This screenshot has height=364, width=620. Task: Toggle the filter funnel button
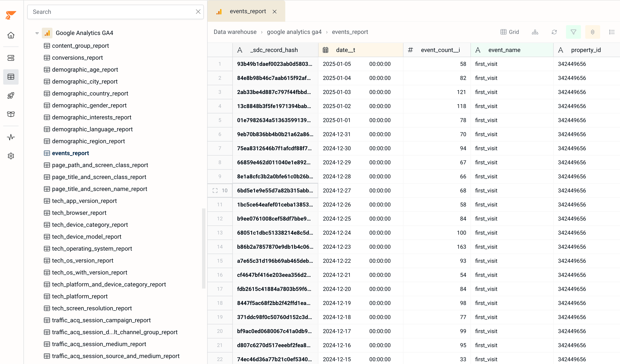(x=573, y=32)
